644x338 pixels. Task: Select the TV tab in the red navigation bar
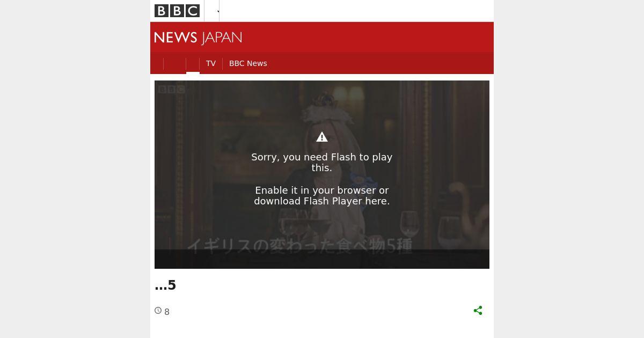coord(211,63)
